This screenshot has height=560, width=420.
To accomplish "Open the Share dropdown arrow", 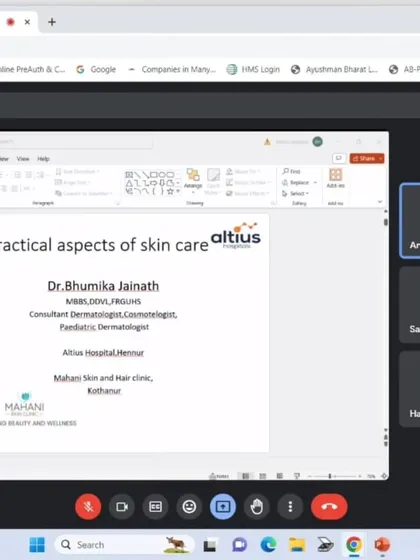I will [381, 158].
